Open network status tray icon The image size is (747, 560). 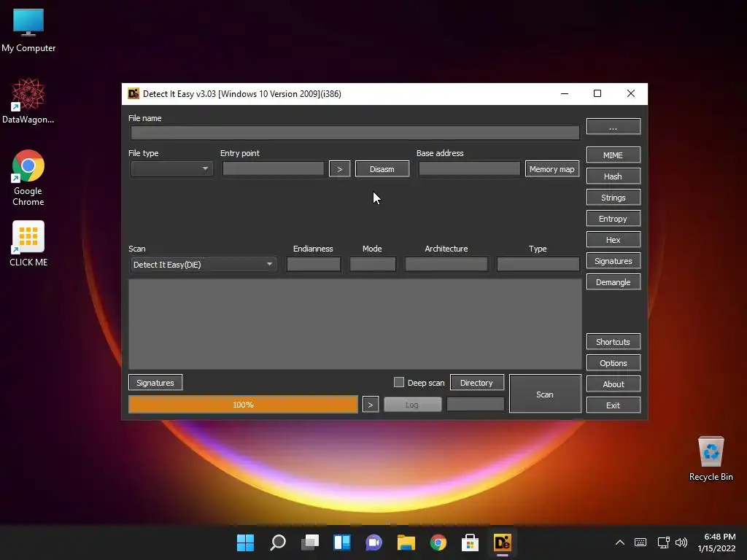tap(663, 542)
